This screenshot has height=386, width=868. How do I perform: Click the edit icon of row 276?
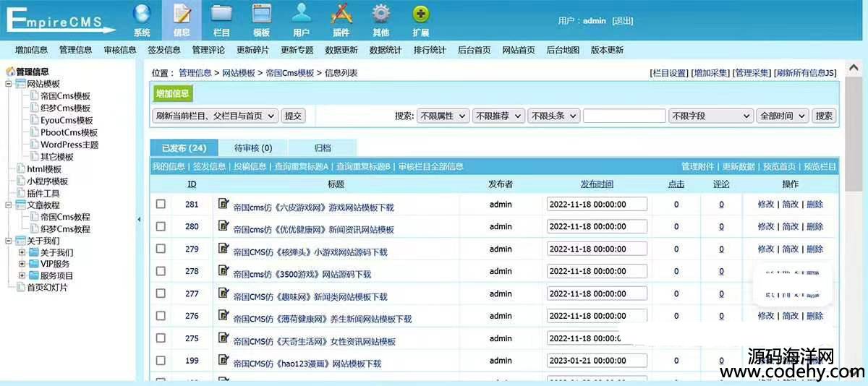[224, 316]
